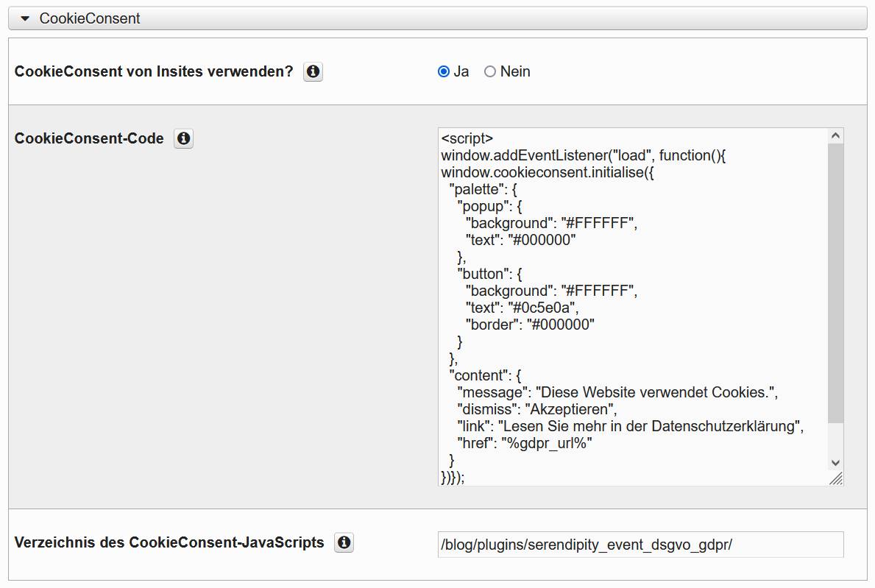
Task: Click the <script> line in the code
Action: tap(467, 138)
